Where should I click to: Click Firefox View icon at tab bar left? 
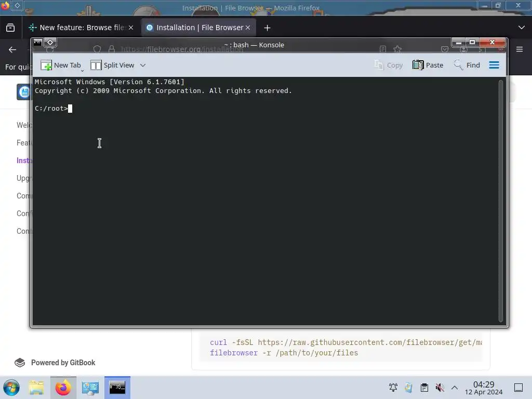pos(10,28)
